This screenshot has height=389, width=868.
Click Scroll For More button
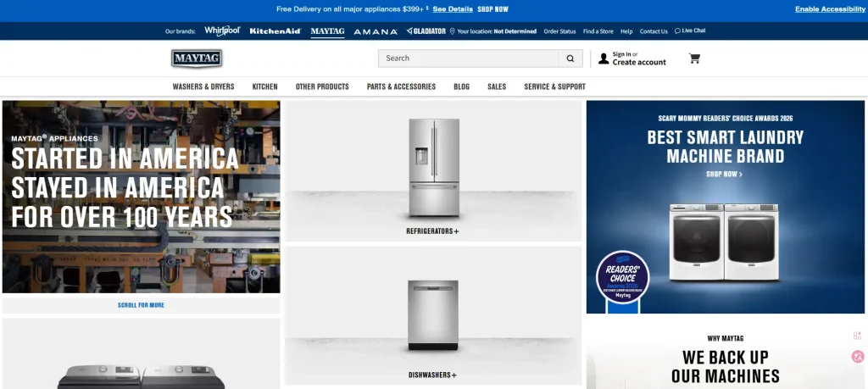click(142, 305)
